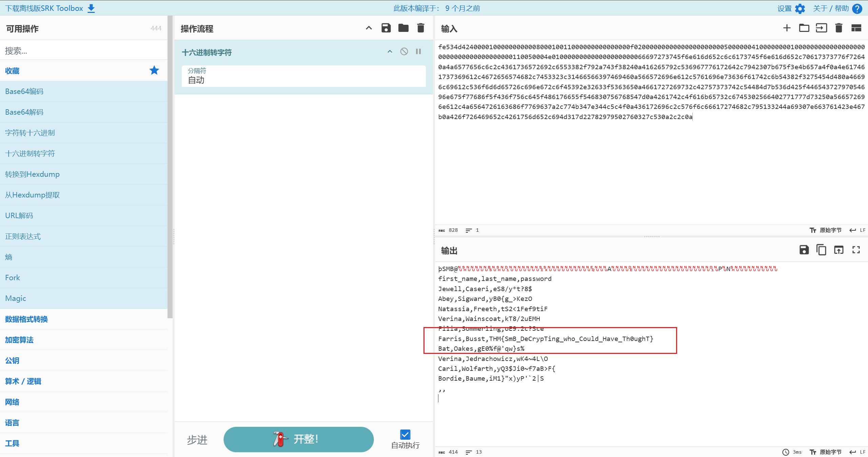This screenshot has width=868, height=457.
Task: Clear the input with trash icon
Action: [x=839, y=28]
